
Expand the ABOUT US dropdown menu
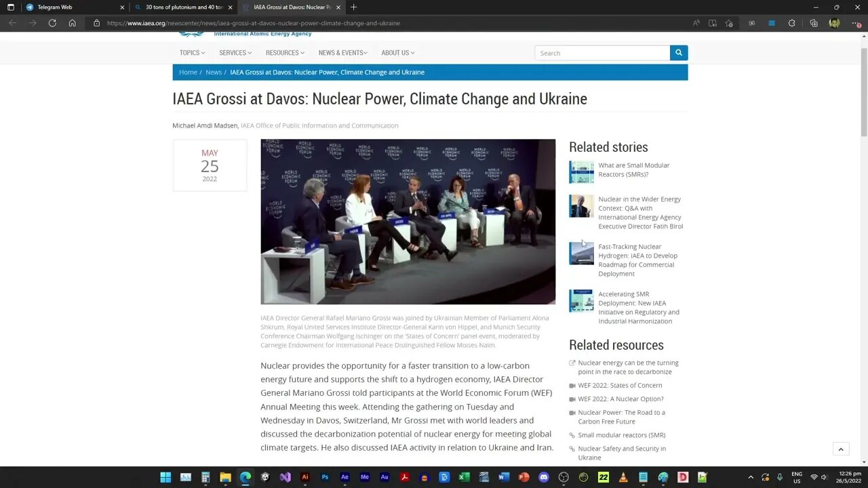tap(397, 53)
